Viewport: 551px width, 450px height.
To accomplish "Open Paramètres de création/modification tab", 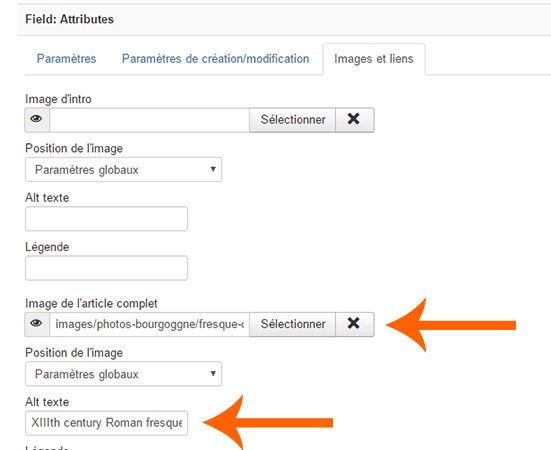I will pos(215,59).
